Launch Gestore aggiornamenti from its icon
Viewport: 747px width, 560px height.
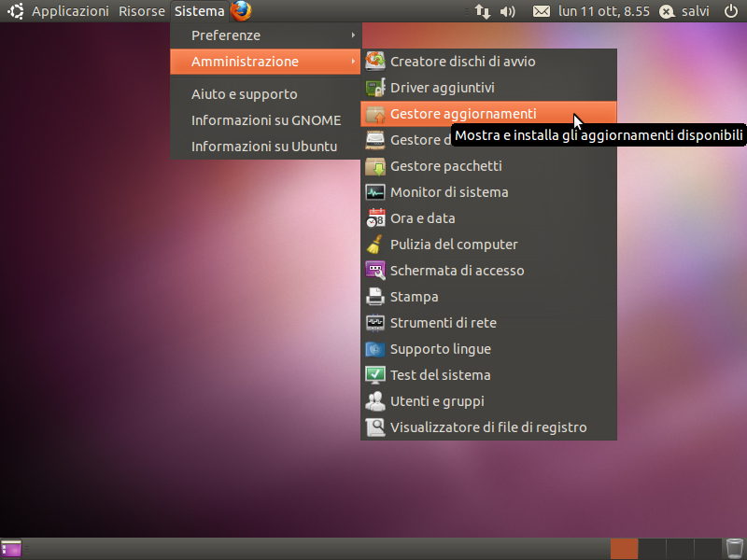(375, 114)
